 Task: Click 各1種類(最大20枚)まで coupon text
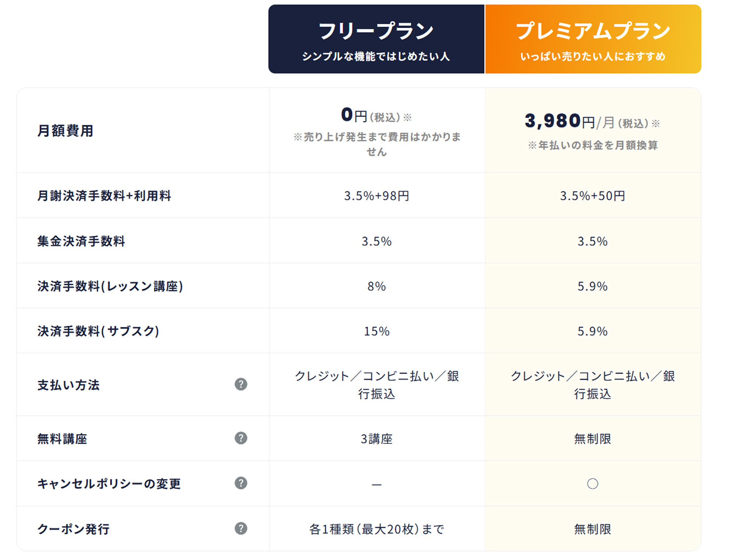(377, 529)
